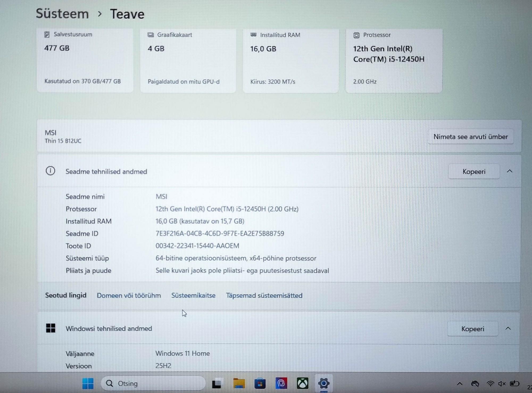
Task: Copy Windows specifications with Kopeeri
Action: (x=472, y=329)
